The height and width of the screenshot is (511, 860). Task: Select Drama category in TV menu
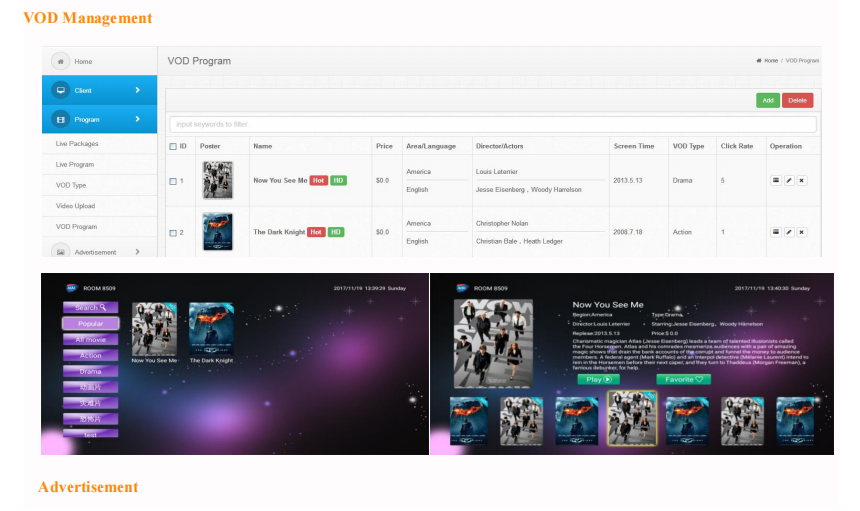coord(90,371)
